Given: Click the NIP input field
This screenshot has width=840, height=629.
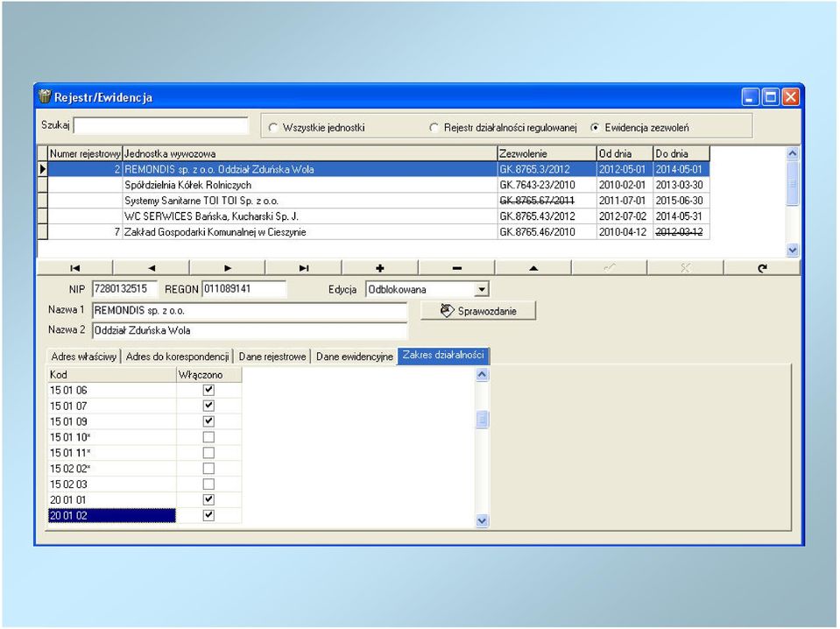Looking at the screenshot, I should (x=125, y=289).
